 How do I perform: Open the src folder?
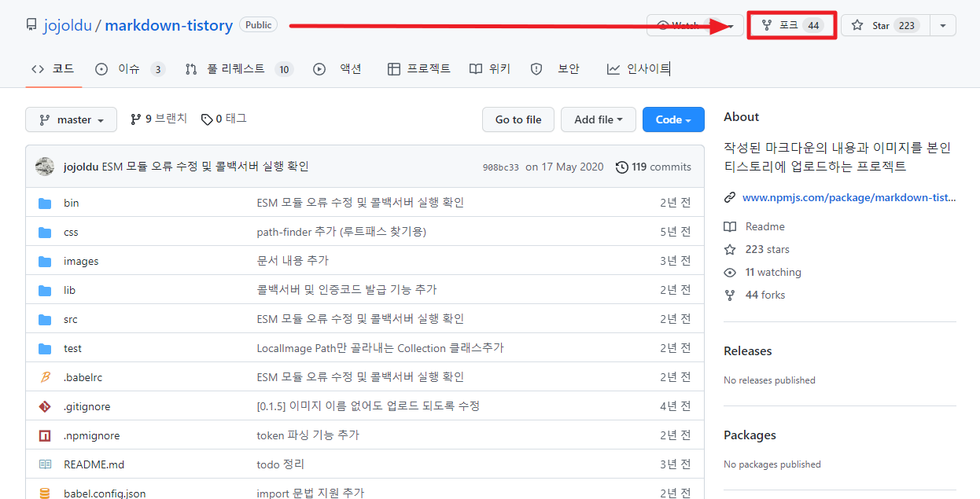[x=71, y=319]
